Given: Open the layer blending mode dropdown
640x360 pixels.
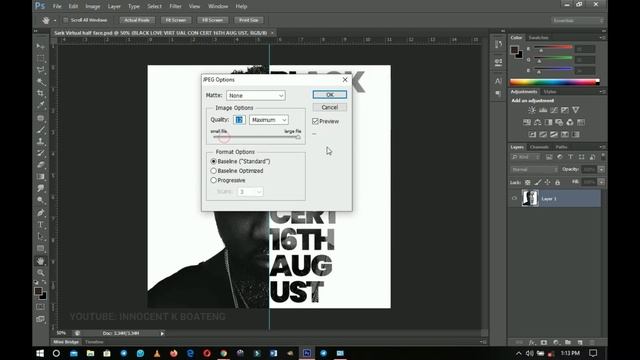Looking at the screenshot, I should [534, 170].
